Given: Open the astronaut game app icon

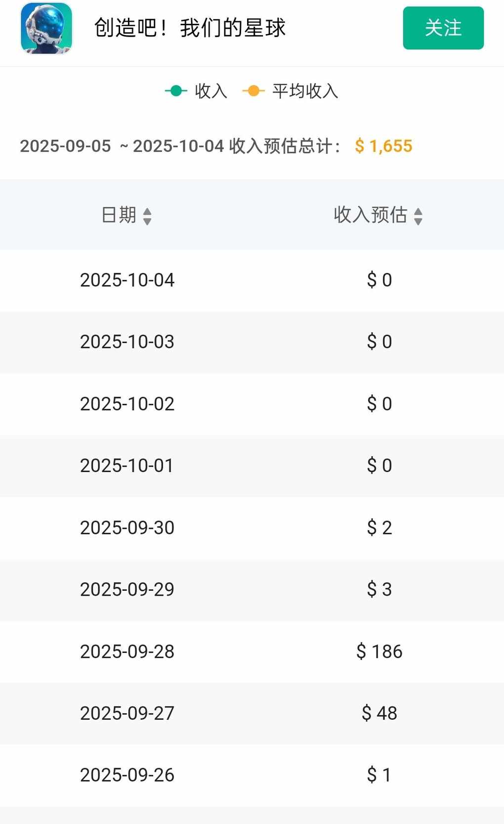Looking at the screenshot, I should click(x=46, y=28).
